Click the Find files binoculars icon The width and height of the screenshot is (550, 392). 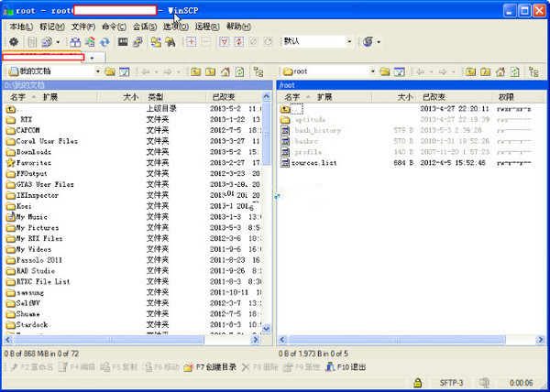pyautogui.click(x=170, y=42)
